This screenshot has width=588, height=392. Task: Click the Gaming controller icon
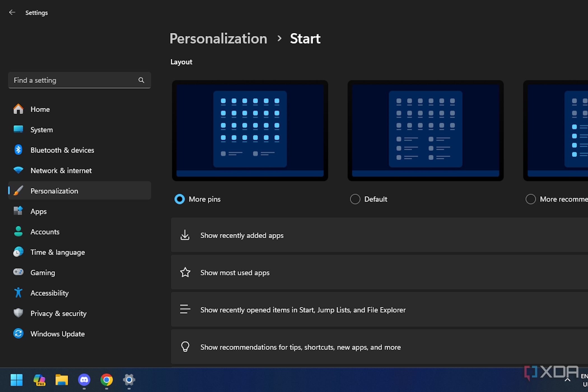click(x=18, y=272)
